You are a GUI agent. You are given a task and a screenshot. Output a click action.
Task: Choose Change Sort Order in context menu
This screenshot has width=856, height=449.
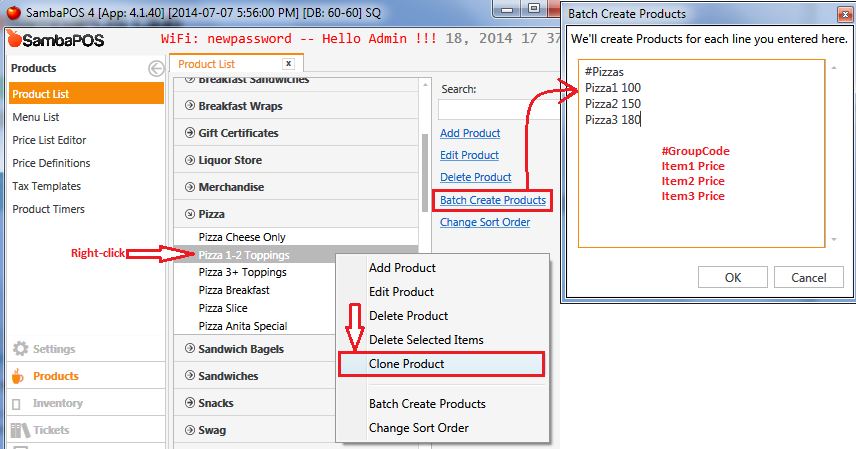click(419, 428)
